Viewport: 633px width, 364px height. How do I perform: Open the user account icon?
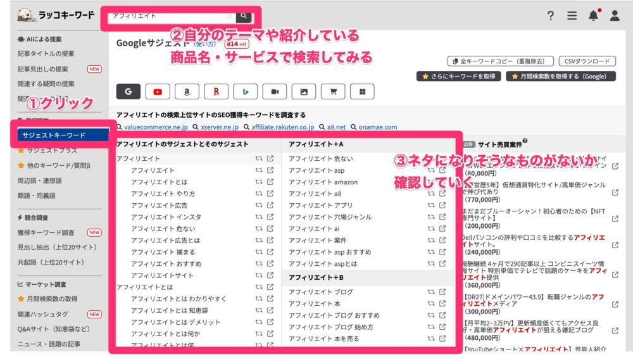coord(615,16)
